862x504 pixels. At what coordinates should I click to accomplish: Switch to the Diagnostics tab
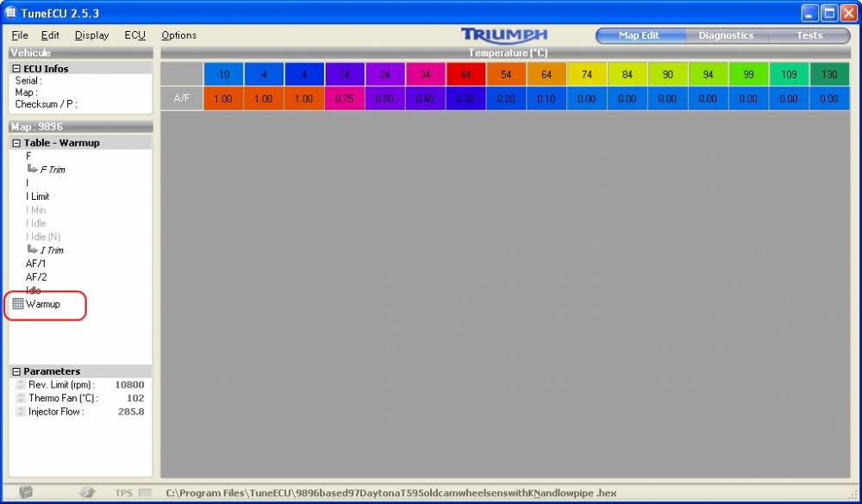point(726,35)
